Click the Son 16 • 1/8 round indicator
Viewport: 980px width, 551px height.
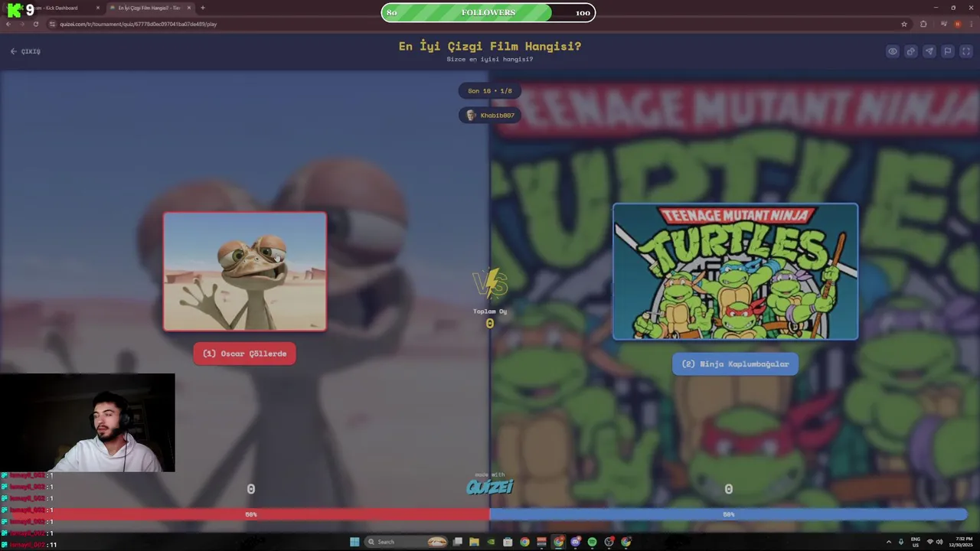490,91
